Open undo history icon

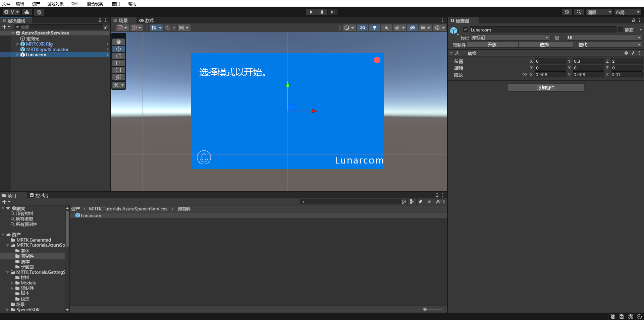coord(567,12)
